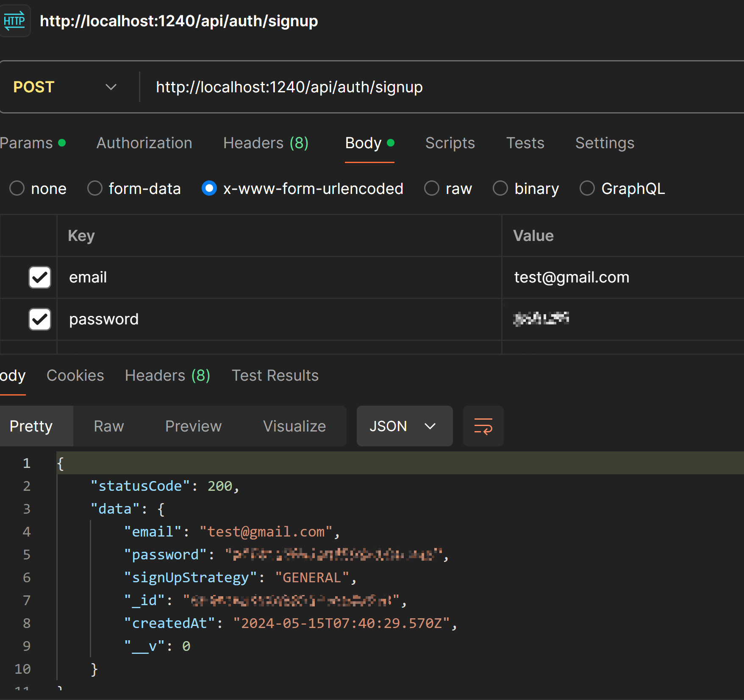Open the Authorization tab
Viewport: 744px width, 700px height.
[x=144, y=143]
